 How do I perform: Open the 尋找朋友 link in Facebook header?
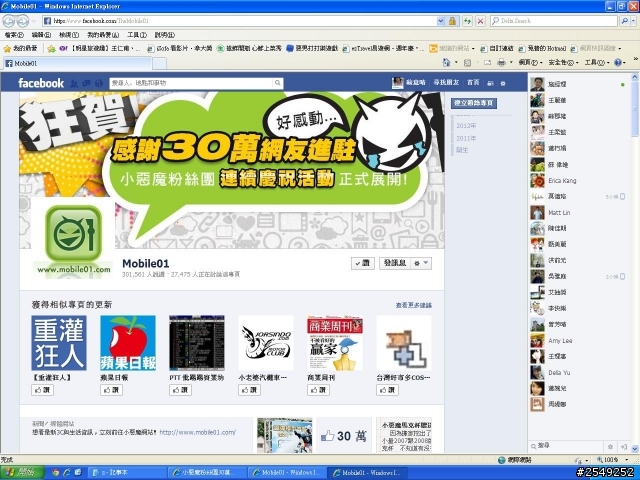[x=446, y=82]
